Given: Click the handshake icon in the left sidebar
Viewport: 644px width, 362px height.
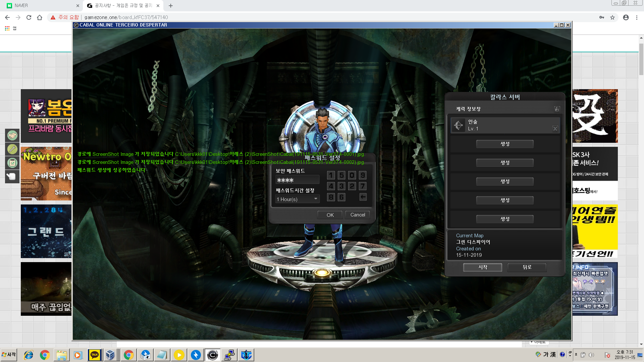Looking at the screenshot, I should click(x=12, y=135).
